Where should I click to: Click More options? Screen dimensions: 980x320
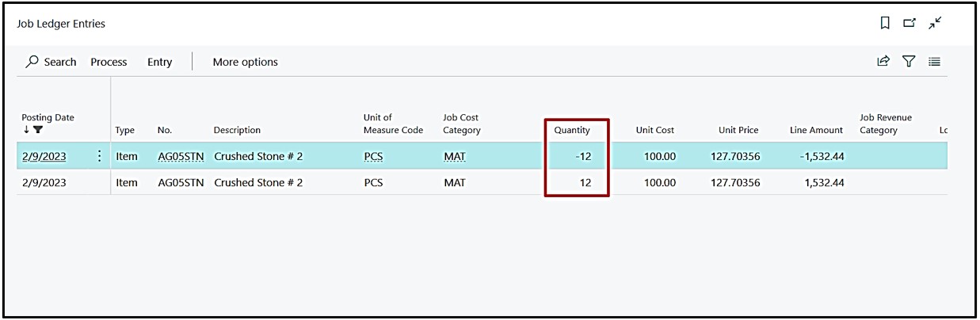pyautogui.click(x=245, y=62)
